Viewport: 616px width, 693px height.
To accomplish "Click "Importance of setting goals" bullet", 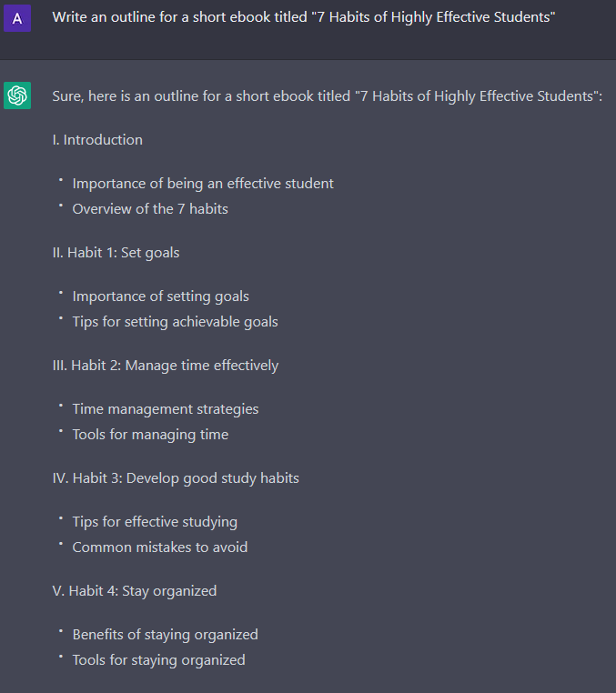I will (x=160, y=296).
